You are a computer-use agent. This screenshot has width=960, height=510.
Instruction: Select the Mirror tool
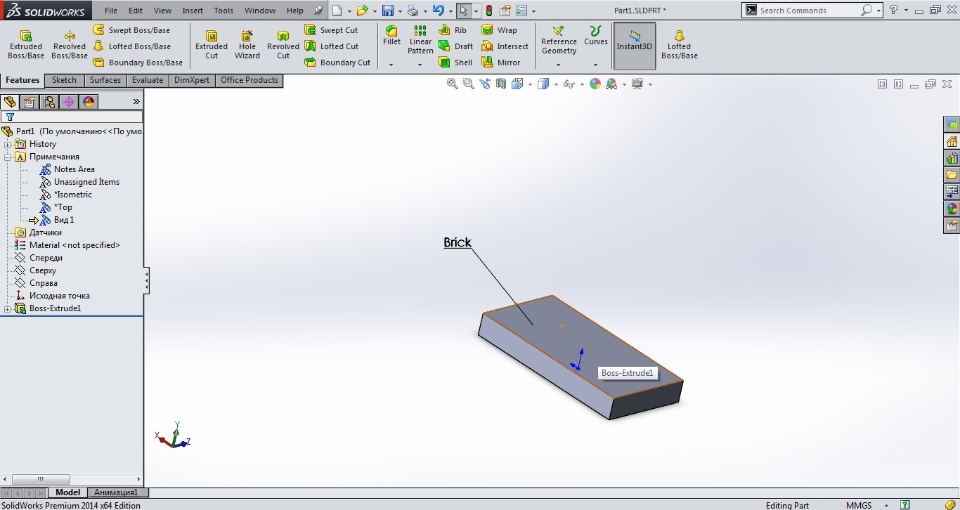501,62
